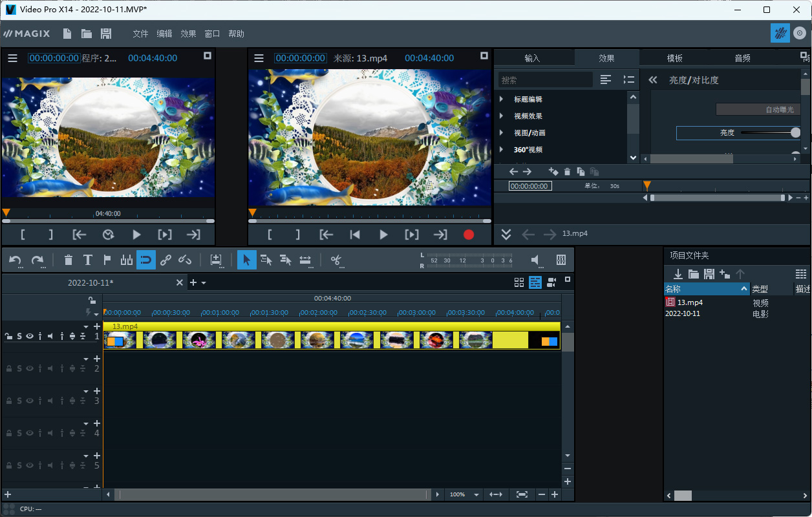Image resolution: width=812 pixels, height=517 pixels.
Task: Click the unlink objects broken chain icon
Action: (185, 260)
